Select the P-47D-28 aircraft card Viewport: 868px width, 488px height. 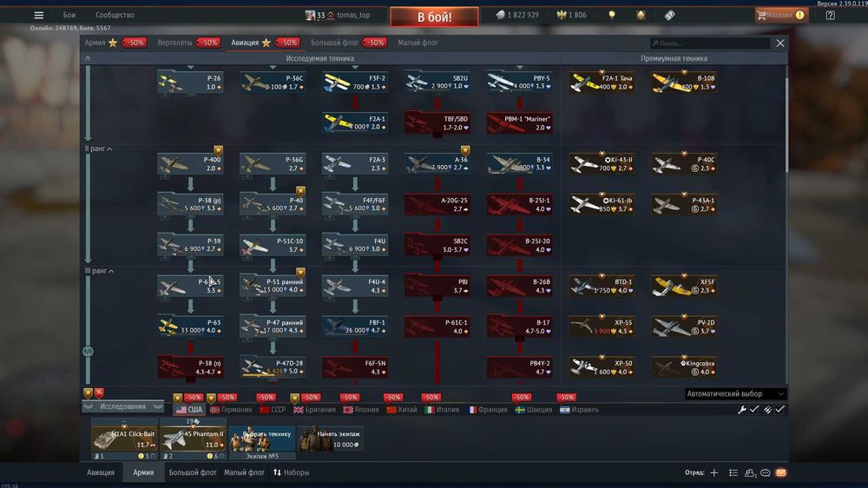coord(273,366)
